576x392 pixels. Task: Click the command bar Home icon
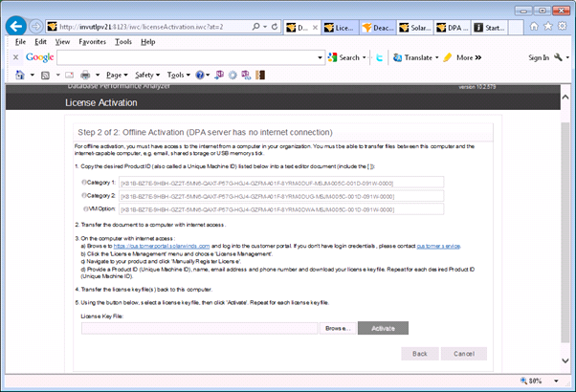tap(20, 75)
